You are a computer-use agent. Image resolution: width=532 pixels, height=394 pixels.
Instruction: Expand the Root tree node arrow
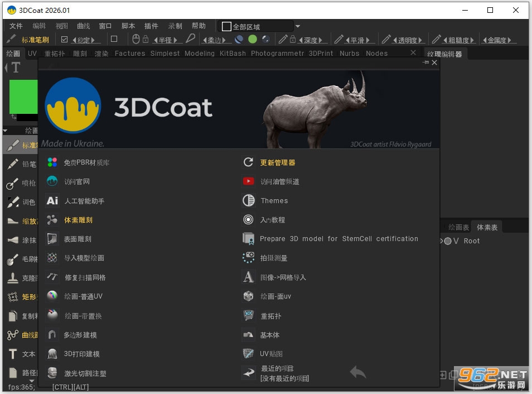(x=442, y=241)
